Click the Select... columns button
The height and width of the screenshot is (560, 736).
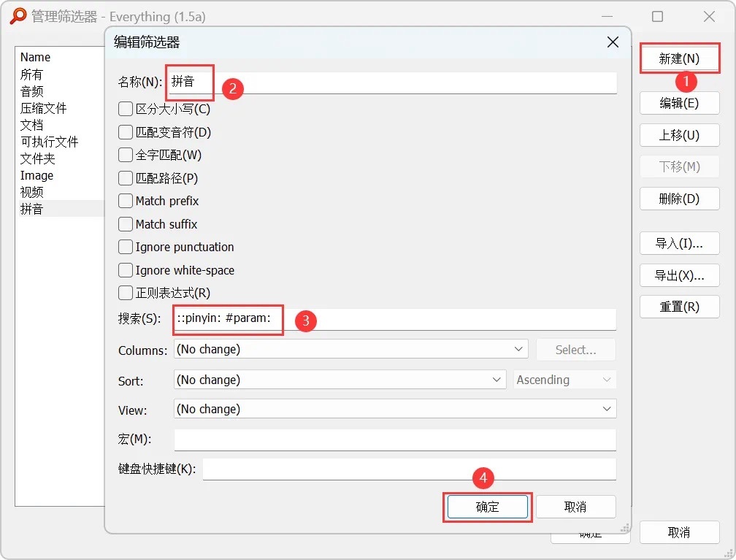coord(575,350)
